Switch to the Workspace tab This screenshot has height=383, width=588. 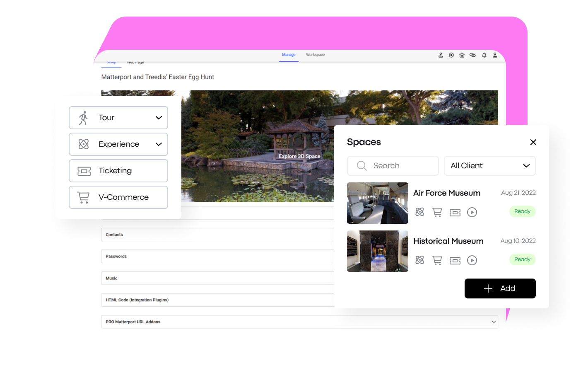[315, 54]
